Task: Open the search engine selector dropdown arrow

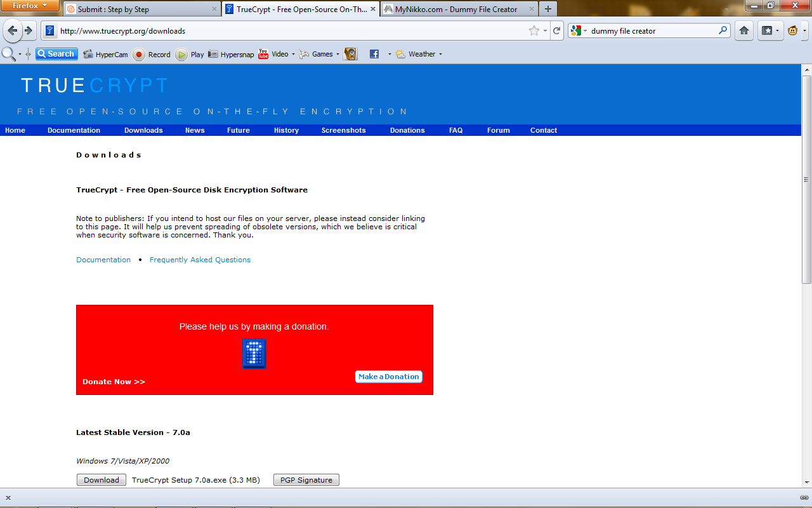Action: (585, 30)
